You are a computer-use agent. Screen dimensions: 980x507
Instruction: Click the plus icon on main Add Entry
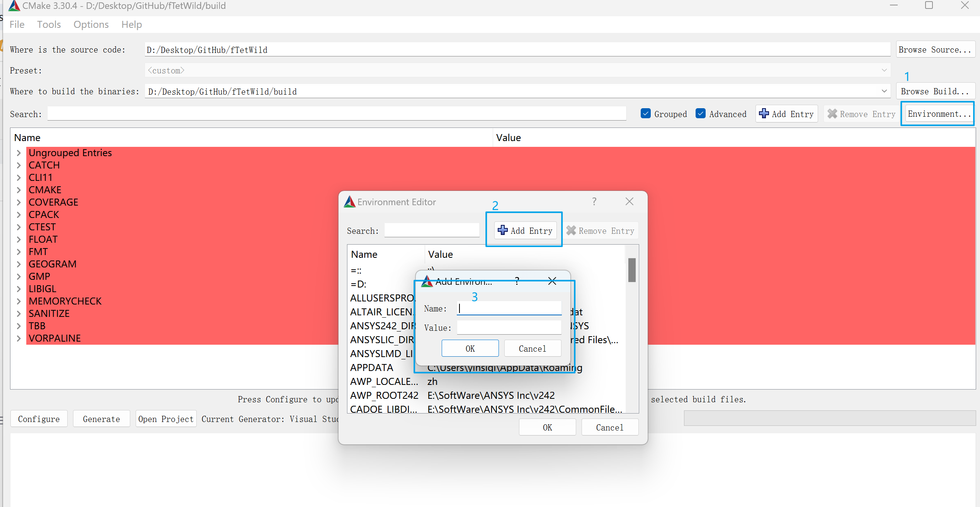coord(764,113)
